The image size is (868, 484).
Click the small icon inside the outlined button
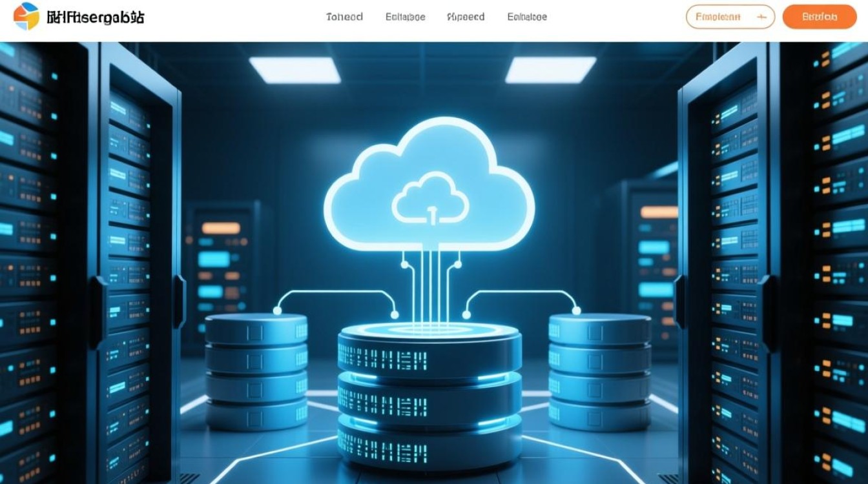point(761,17)
